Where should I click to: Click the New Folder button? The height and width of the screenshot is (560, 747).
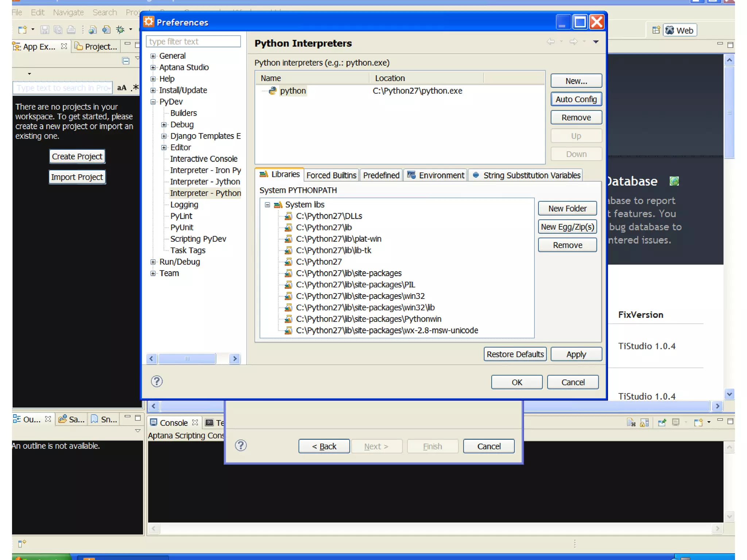click(567, 209)
